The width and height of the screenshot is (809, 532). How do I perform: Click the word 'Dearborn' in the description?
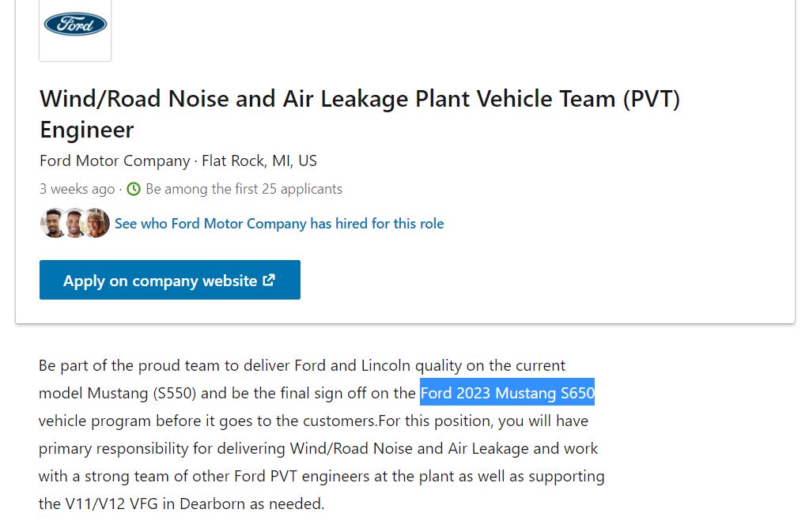(x=211, y=504)
